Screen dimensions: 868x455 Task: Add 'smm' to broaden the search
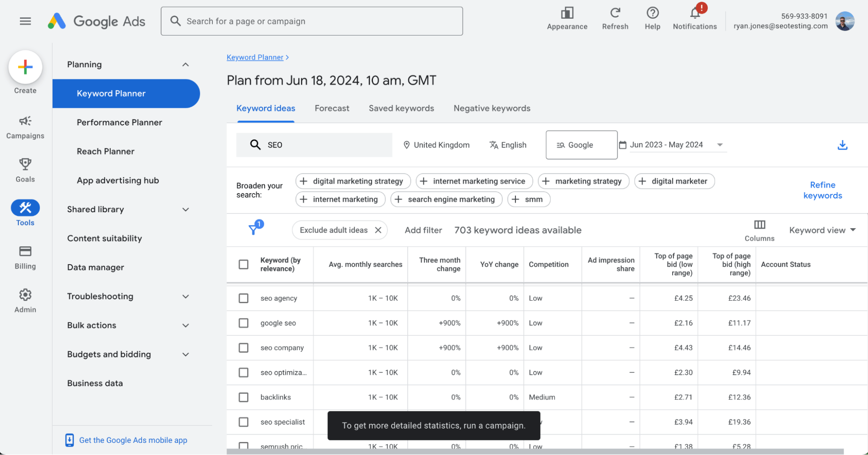coord(528,200)
